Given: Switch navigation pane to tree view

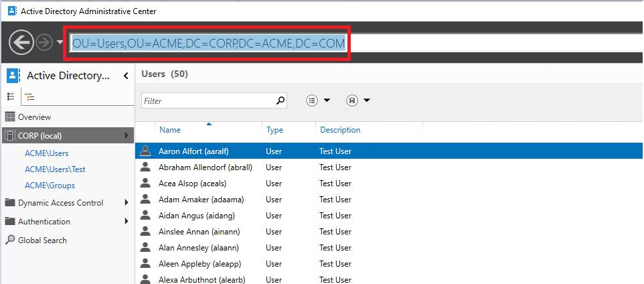Looking at the screenshot, I should [30, 96].
